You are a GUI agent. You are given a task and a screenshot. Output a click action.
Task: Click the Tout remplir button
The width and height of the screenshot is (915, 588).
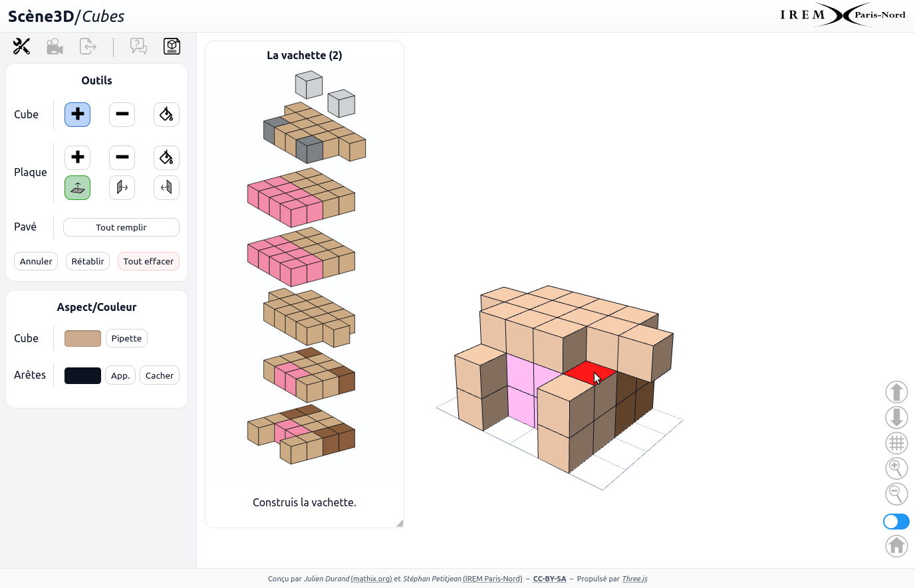pyautogui.click(x=121, y=227)
